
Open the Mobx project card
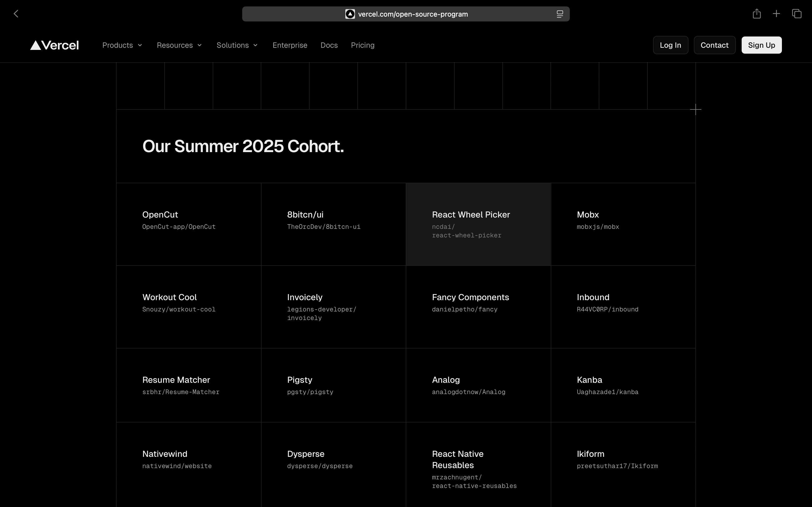click(x=622, y=224)
